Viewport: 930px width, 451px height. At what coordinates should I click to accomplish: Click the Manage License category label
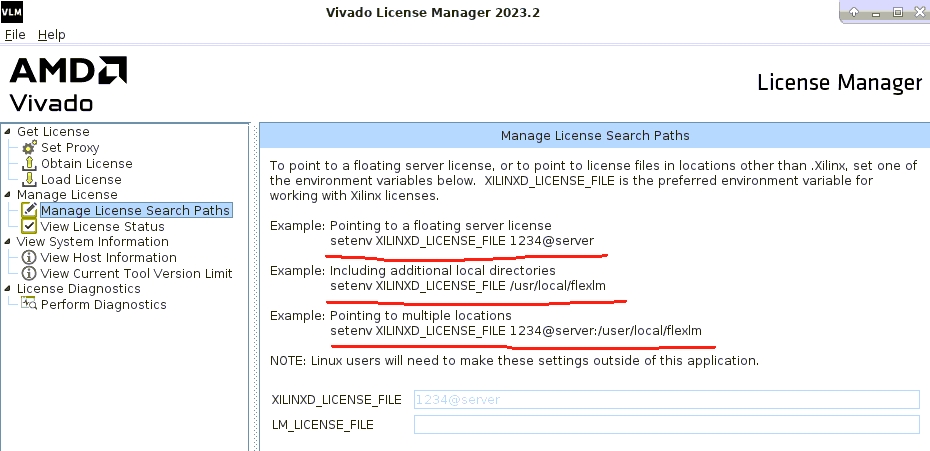tap(67, 195)
